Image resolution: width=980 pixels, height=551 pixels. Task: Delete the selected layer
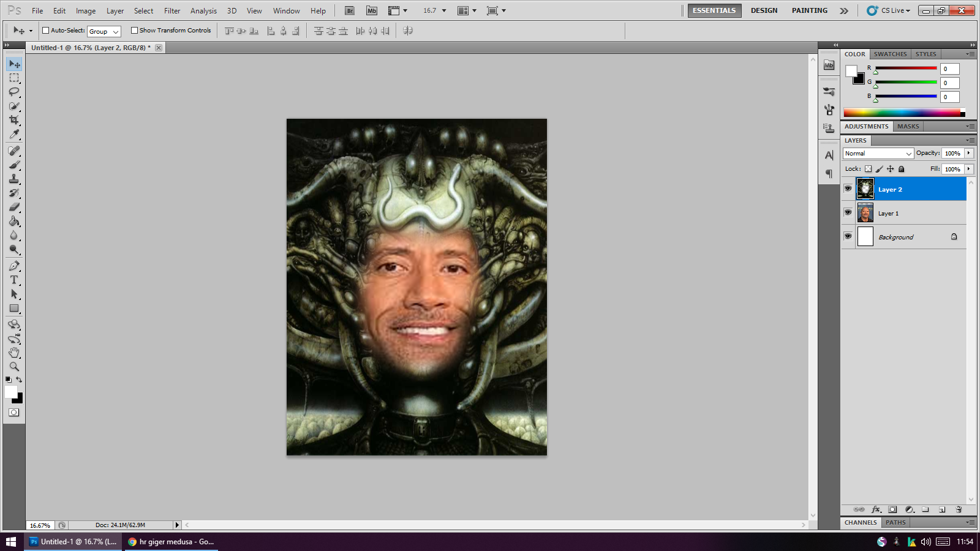point(959,509)
